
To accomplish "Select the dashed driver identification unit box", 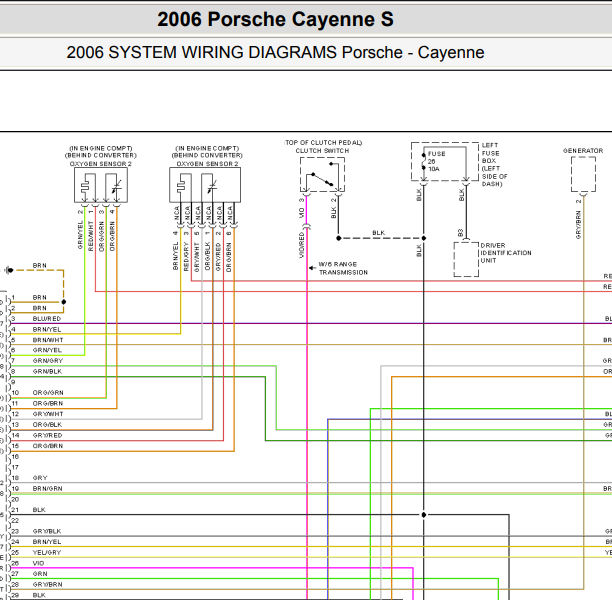I will point(466,259).
